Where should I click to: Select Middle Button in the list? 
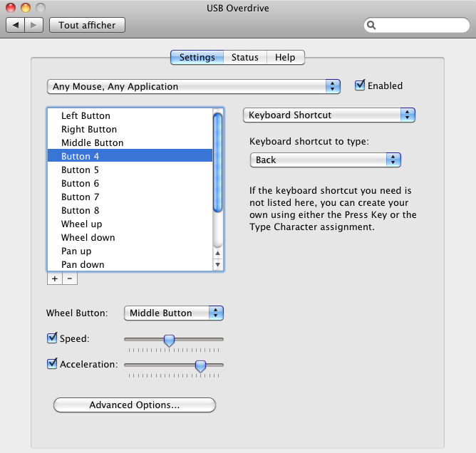(130, 142)
